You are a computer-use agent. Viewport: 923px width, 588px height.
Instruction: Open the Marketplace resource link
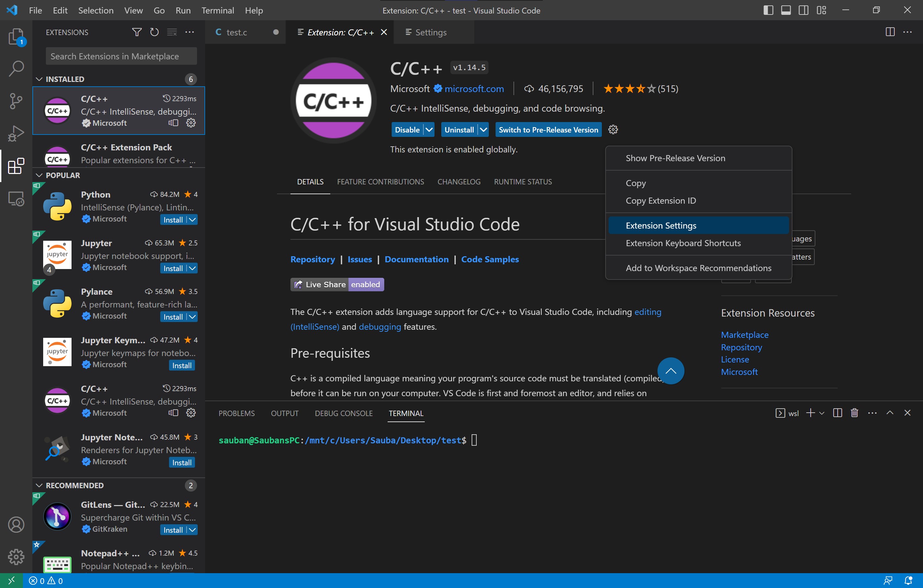coord(745,334)
